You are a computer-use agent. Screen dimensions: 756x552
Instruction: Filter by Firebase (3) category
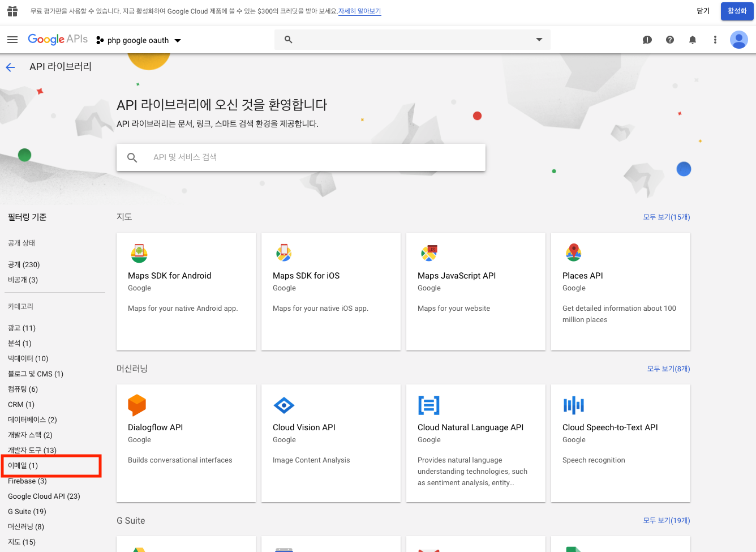coord(27,481)
